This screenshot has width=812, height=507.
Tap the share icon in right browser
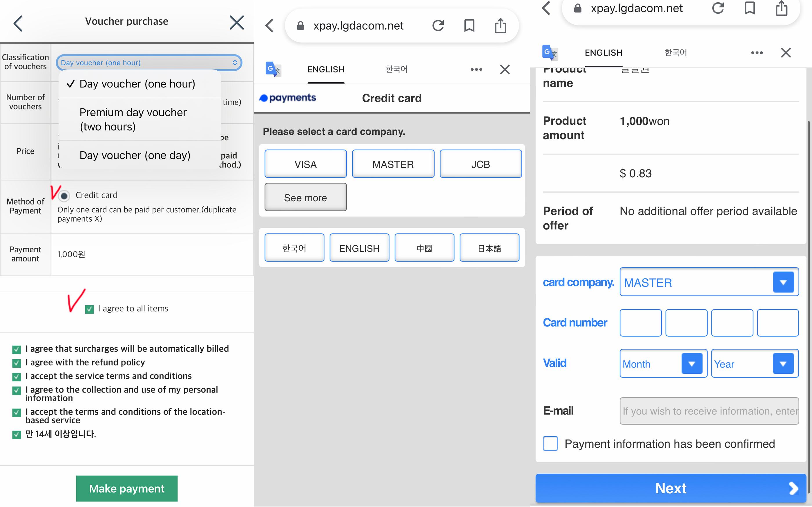781,8
